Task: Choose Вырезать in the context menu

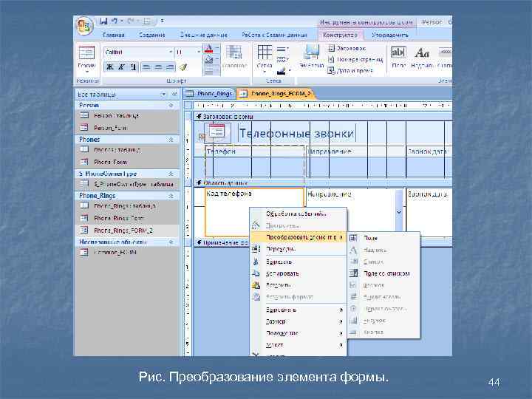Action: pyautogui.click(x=299, y=262)
